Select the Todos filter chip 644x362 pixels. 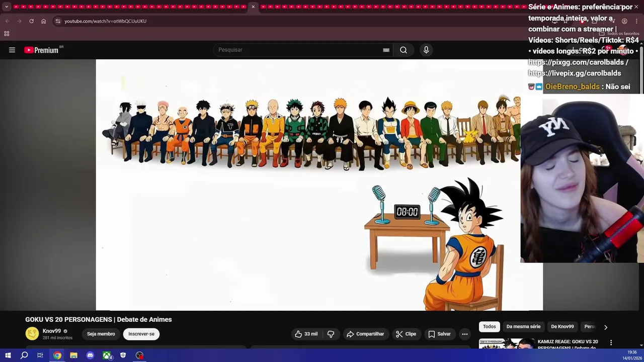[x=490, y=327]
